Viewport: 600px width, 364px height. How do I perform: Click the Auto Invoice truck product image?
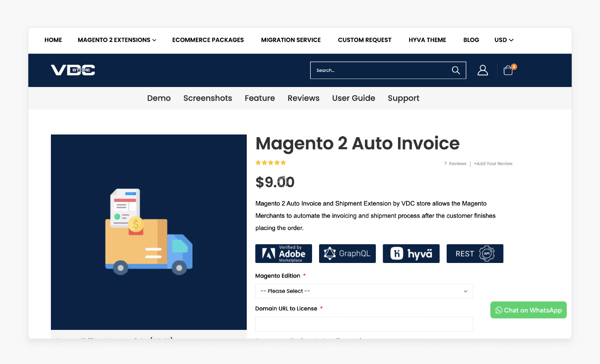pos(149,232)
